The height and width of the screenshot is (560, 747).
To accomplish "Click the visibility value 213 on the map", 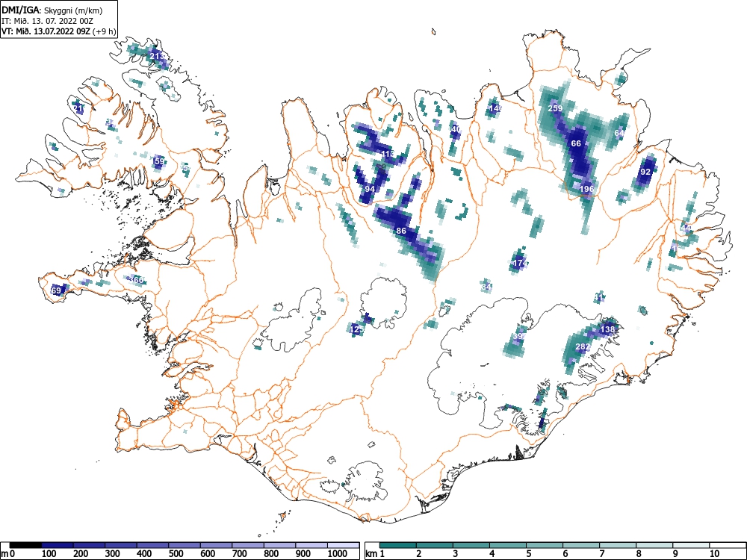I will tap(157, 56).
